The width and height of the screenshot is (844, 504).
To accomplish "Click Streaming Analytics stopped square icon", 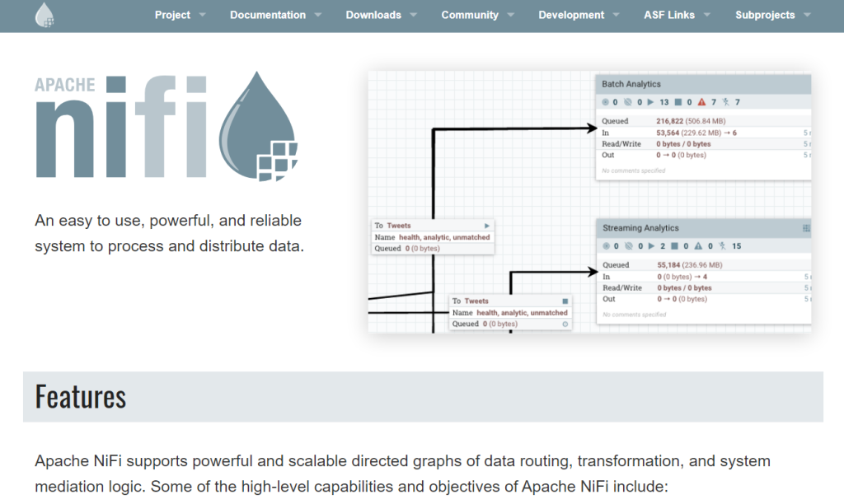I will (x=674, y=245).
